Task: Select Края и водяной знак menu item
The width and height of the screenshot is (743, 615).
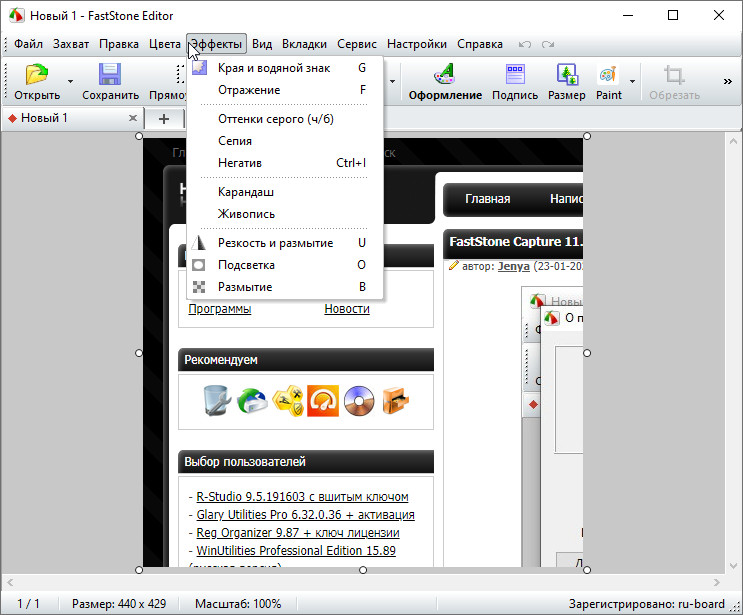Action: point(273,68)
